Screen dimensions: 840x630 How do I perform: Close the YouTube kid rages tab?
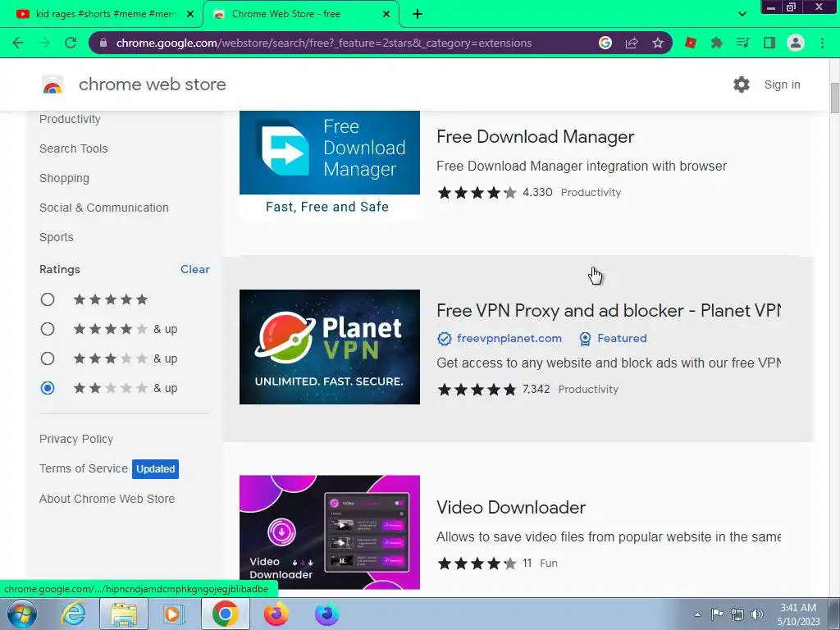tap(190, 14)
